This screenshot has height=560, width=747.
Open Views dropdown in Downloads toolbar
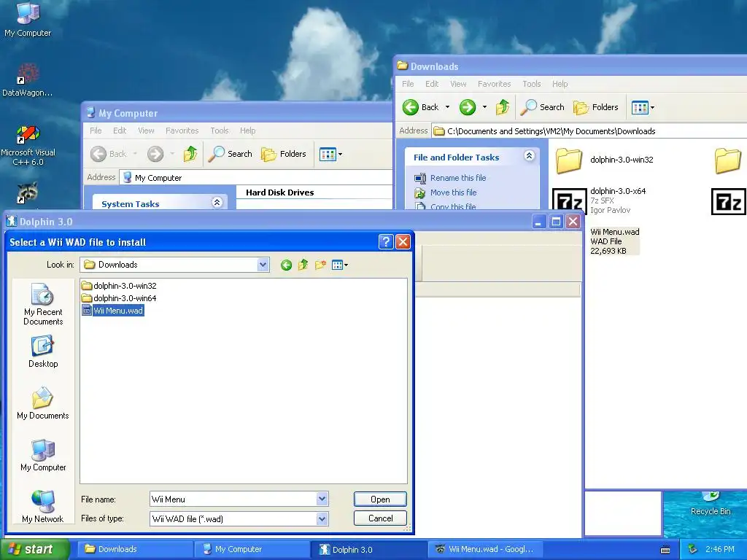click(x=643, y=108)
